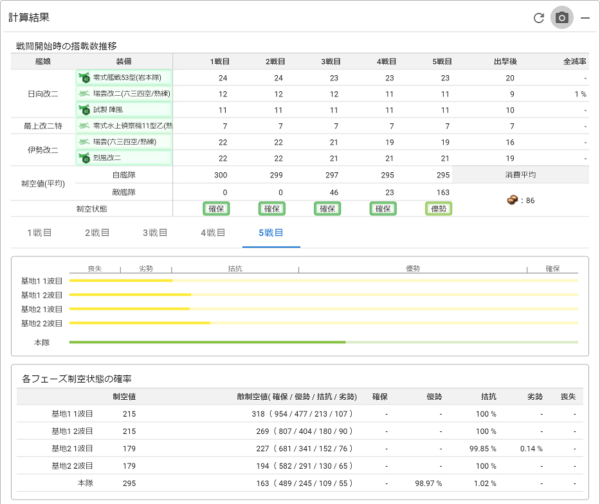Image resolution: width=600 pixels, height=504 pixels.
Task: Click fighter icon of 烈風改二
Action: point(84,158)
